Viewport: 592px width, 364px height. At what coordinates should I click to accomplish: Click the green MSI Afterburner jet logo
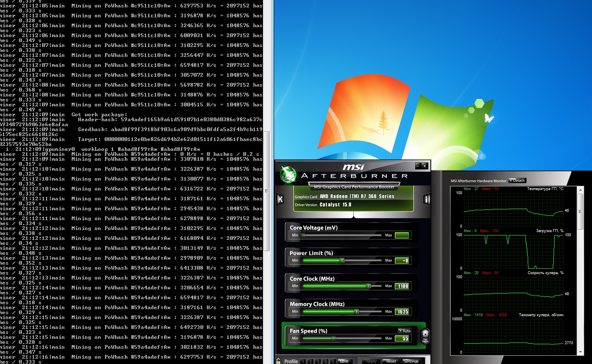[288, 174]
